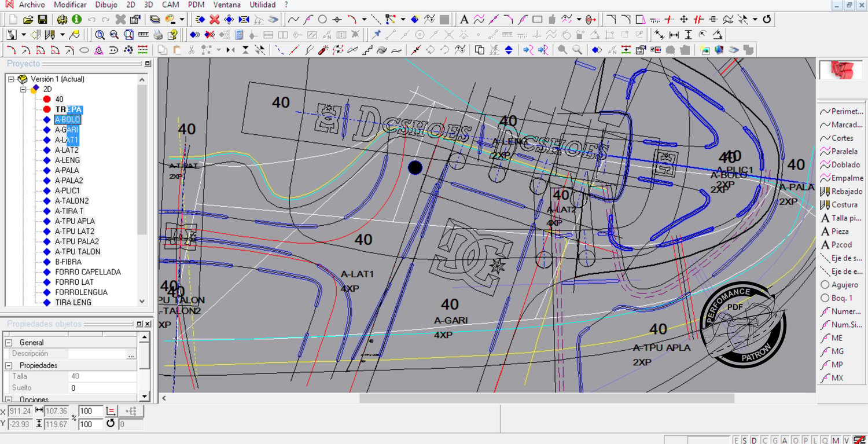The image size is (868, 444).
Task: Click the staircase line icon
Action: pos(367,50)
